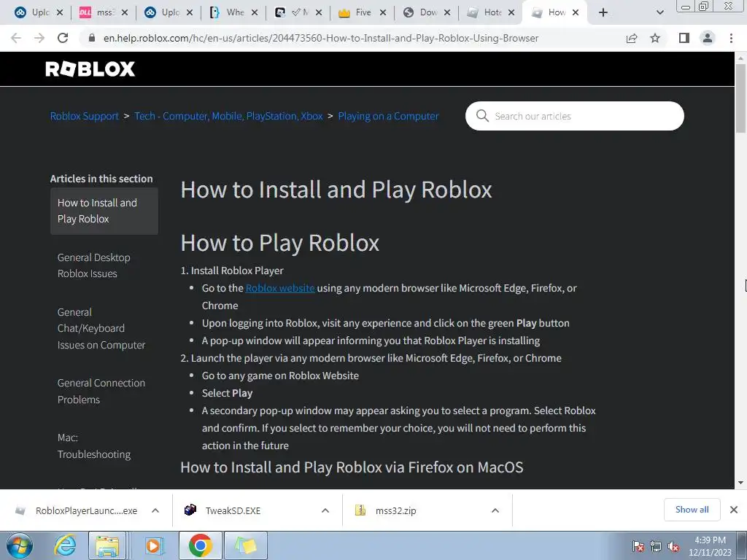The width and height of the screenshot is (747, 560).
Task: Click the address bar URL
Action: tap(321, 38)
